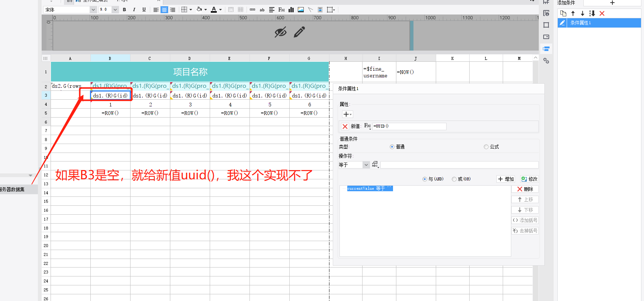The image size is (644, 301).
Task: Align cell text to the right
Action: coord(172,10)
